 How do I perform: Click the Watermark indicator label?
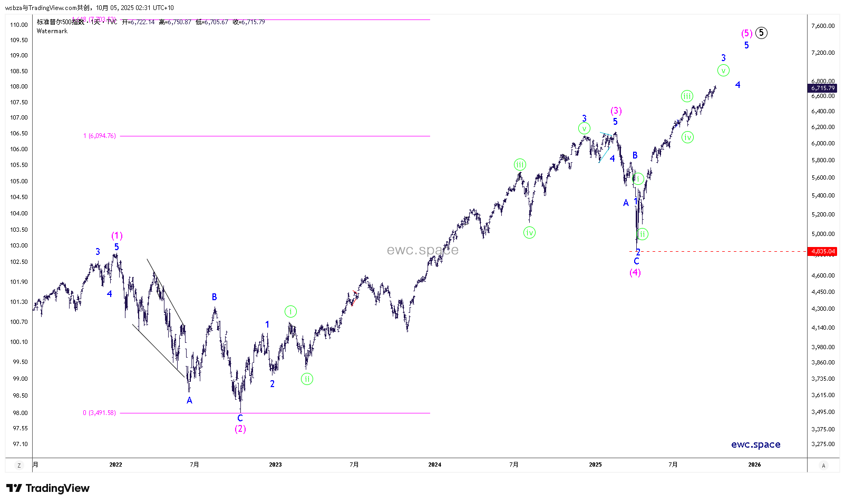click(52, 31)
